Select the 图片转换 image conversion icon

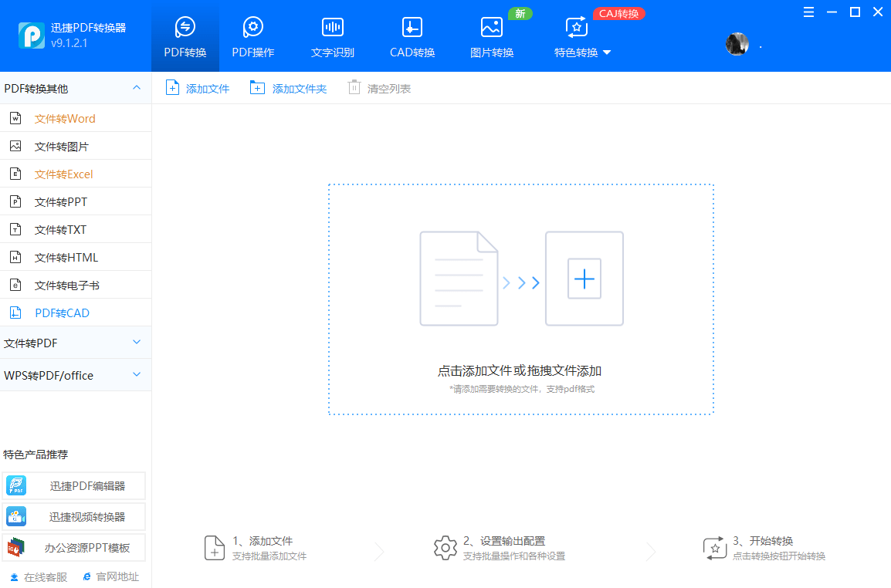[491, 31]
